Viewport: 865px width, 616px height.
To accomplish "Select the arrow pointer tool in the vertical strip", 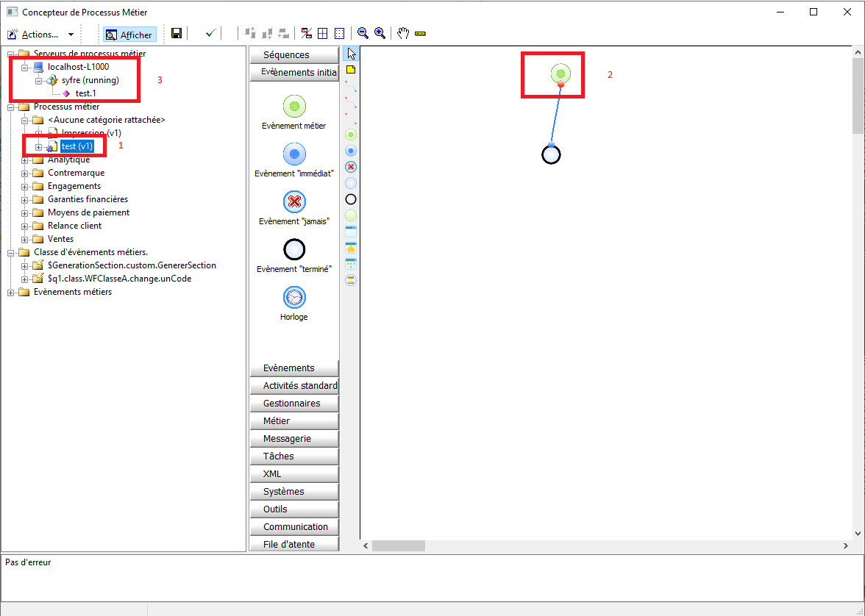I will coord(352,54).
